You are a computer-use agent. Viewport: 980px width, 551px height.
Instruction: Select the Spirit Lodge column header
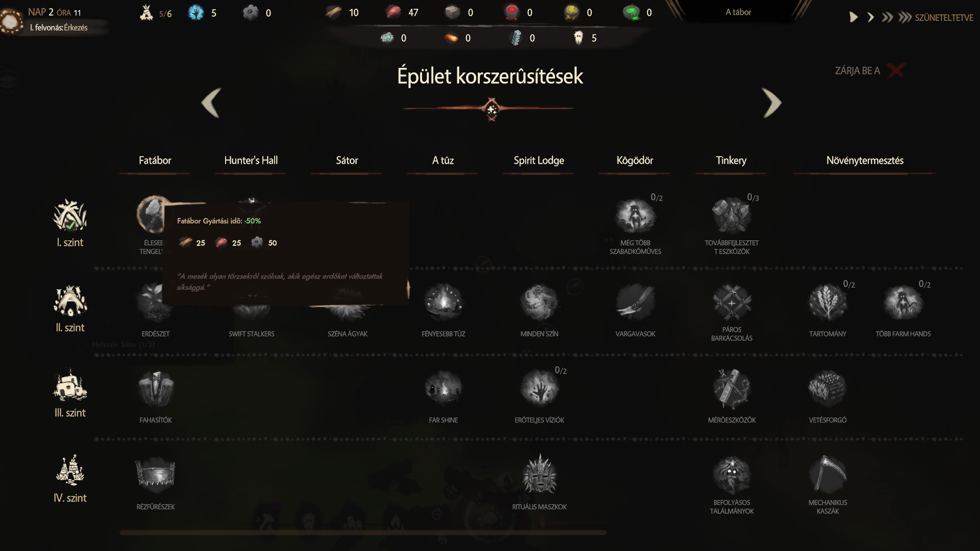pyautogui.click(x=538, y=160)
